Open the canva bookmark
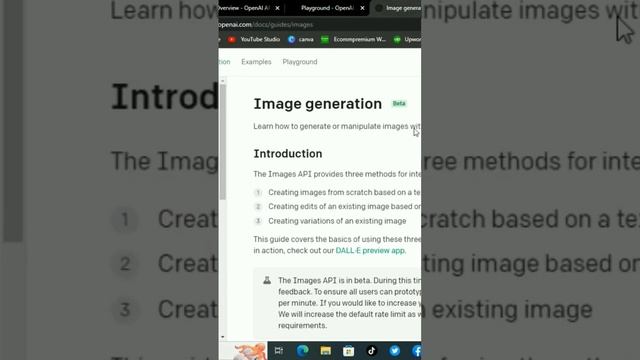The height and width of the screenshot is (360, 640). [x=301, y=40]
